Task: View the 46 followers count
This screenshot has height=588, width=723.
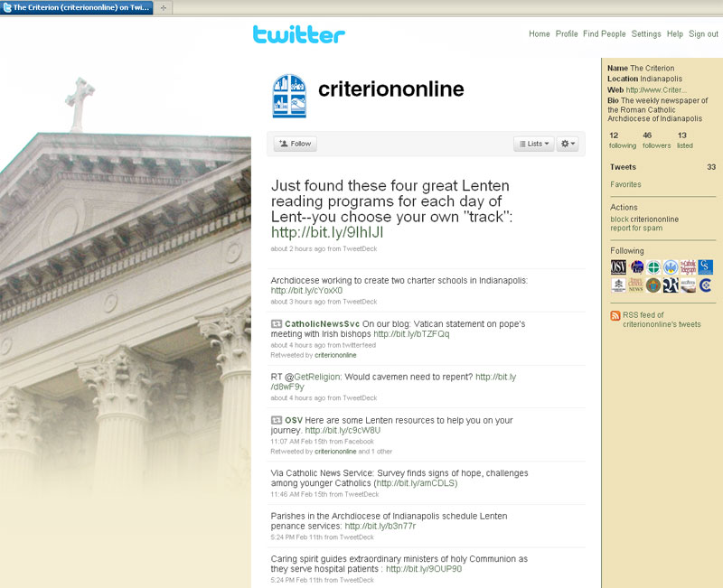Action: [657, 140]
